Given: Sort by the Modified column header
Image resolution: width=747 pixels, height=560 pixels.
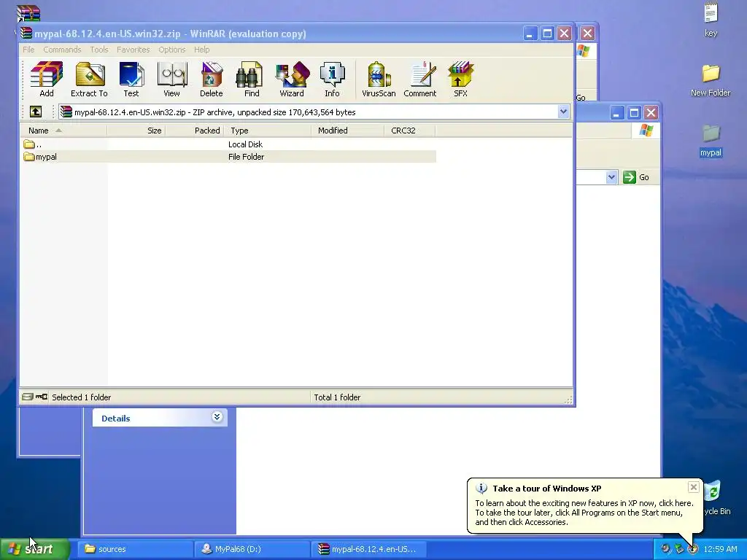Looking at the screenshot, I should tap(348, 131).
